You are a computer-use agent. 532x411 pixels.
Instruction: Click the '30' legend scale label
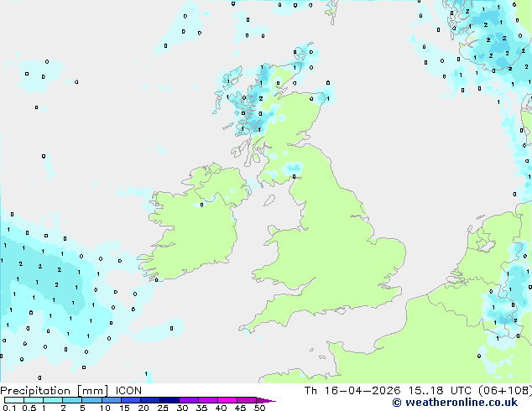point(182,408)
